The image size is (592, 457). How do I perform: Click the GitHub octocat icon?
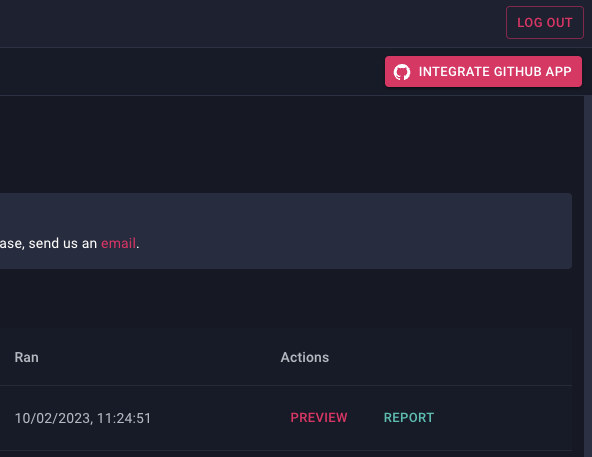(x=402, y=72)
